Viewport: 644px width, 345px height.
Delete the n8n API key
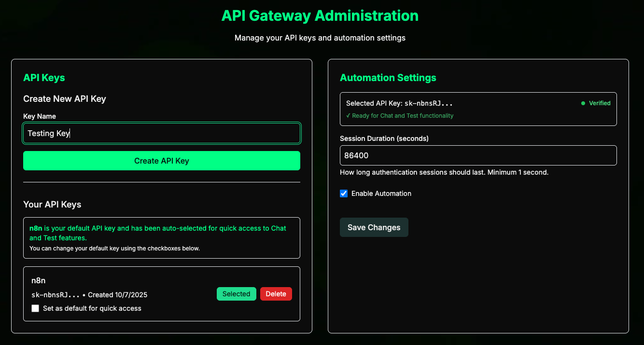click(x=276, y=294)
